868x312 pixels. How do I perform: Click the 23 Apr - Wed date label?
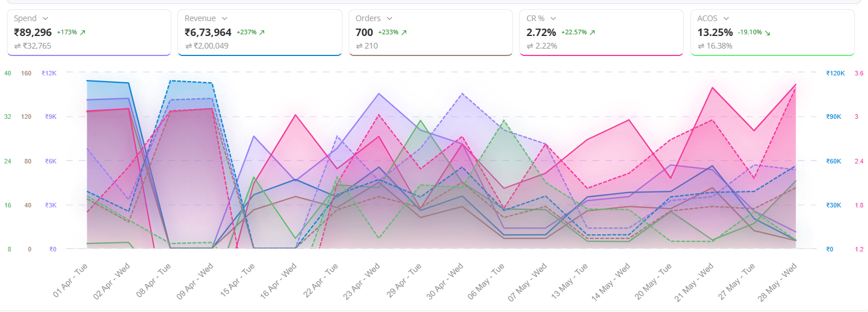tap(363, 281)
